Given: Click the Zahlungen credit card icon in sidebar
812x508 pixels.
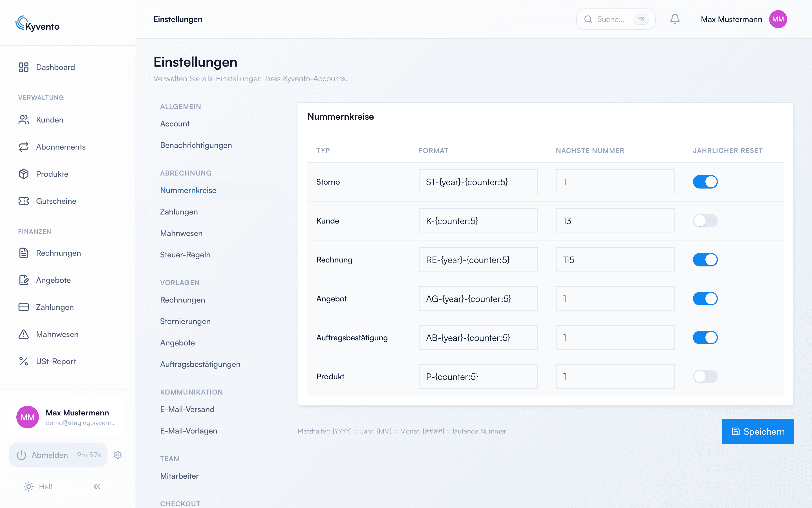Looking at the screenshot, I should coord(23,307).
